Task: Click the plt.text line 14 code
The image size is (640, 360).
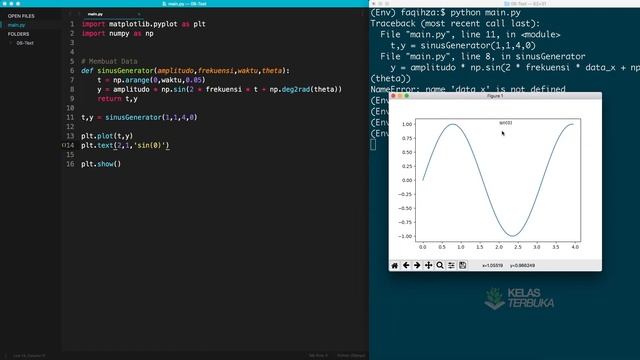Action: [x=125, y=145]
